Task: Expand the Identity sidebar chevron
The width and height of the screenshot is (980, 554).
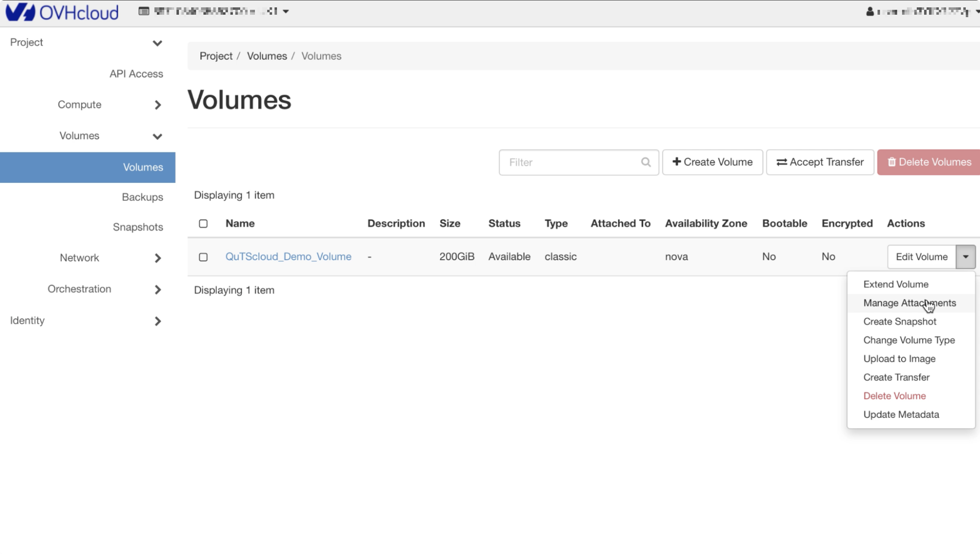Action: tap(157, 321)
